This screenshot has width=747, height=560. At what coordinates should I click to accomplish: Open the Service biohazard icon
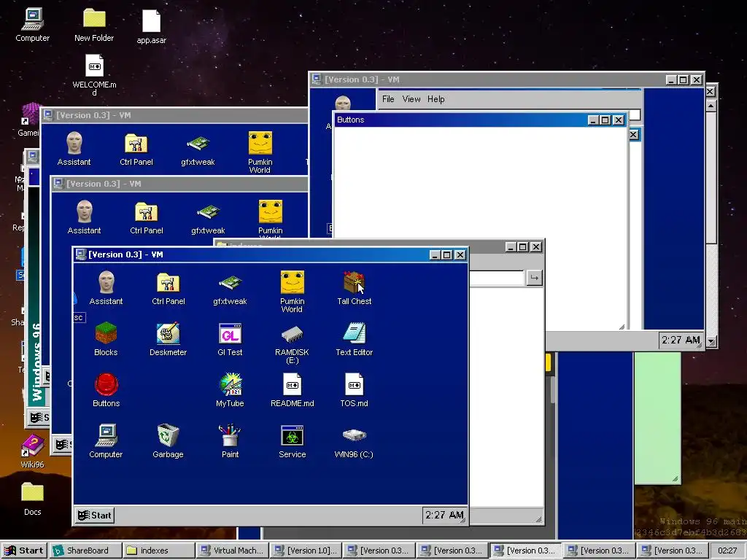pos(292,440)
